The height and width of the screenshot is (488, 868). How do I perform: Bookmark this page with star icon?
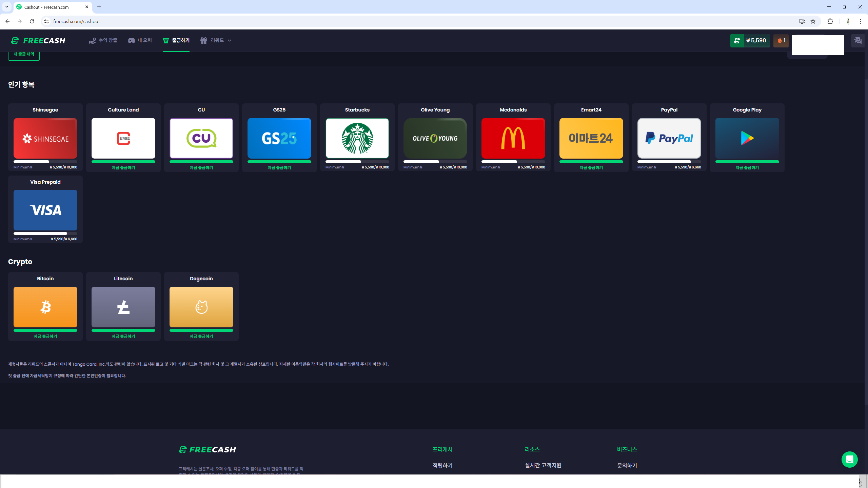[813, 21]
